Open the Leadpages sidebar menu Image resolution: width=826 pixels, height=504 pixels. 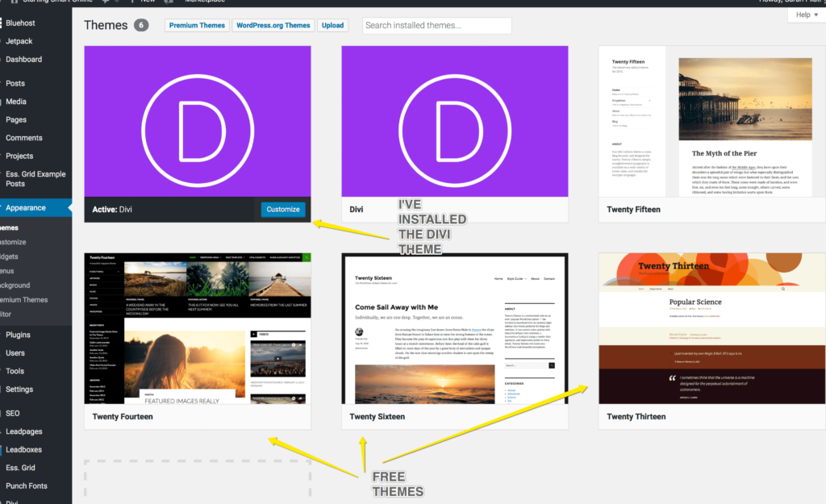coord(23,431)
